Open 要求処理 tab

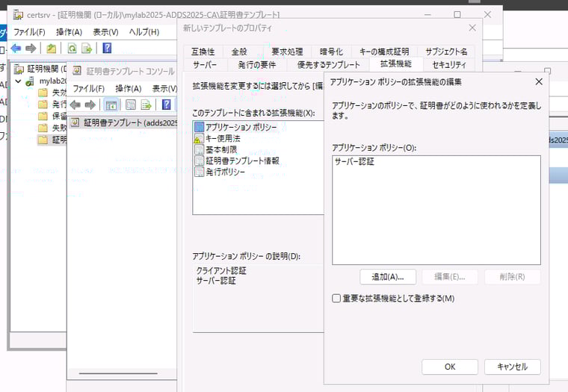click(287, 52)
